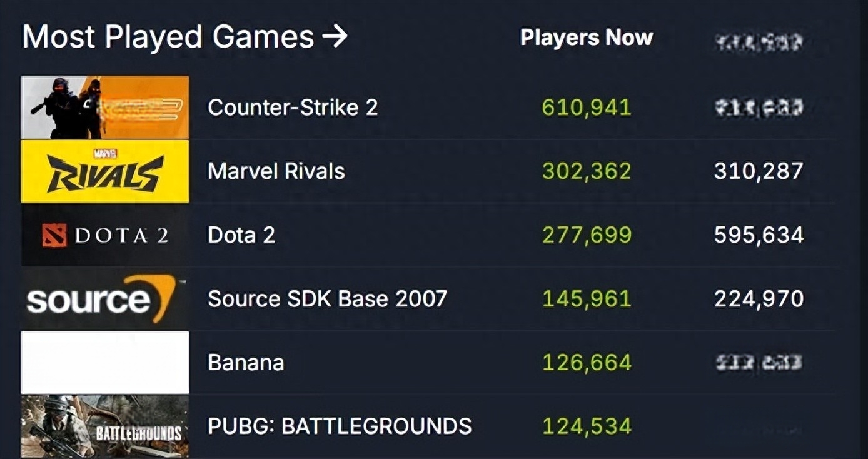Click Dota 2 peak value 595,634
Viewport: 868px width, 459px height.
click(x=759, y=235)
